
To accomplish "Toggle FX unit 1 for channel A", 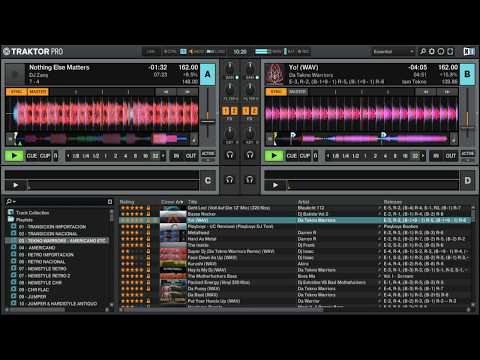I will pyautogui.click(x=226, y=111).
